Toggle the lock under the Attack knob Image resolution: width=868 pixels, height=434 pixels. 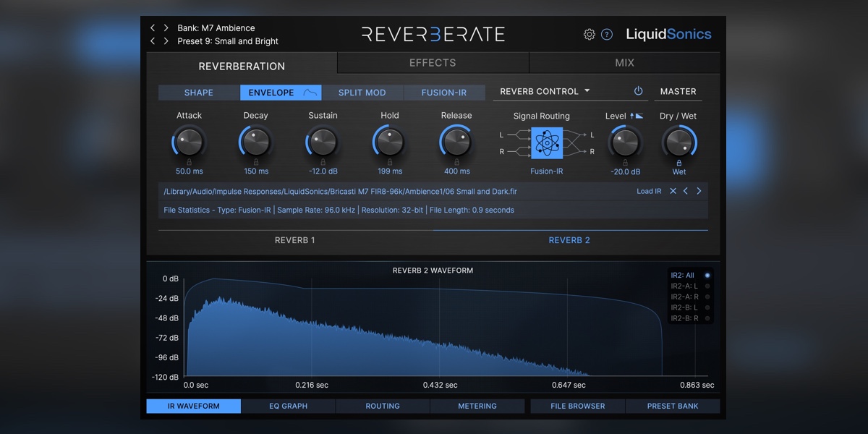click(190, 163)
